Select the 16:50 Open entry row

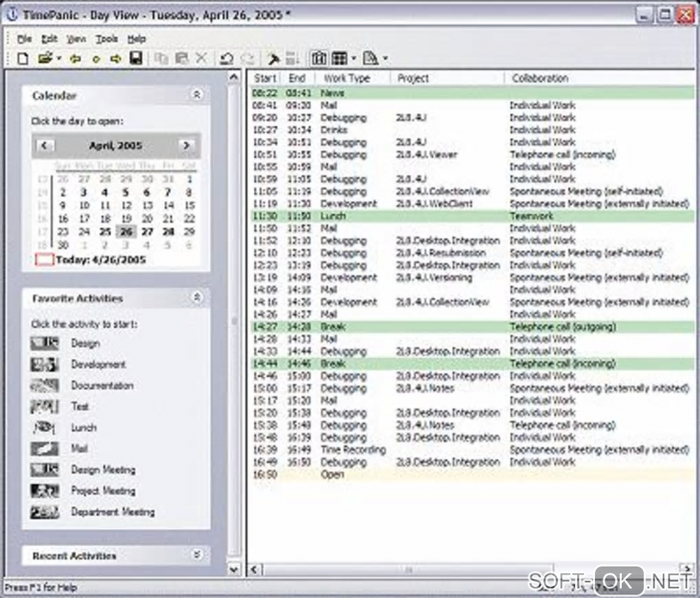(x=472, y=475)
